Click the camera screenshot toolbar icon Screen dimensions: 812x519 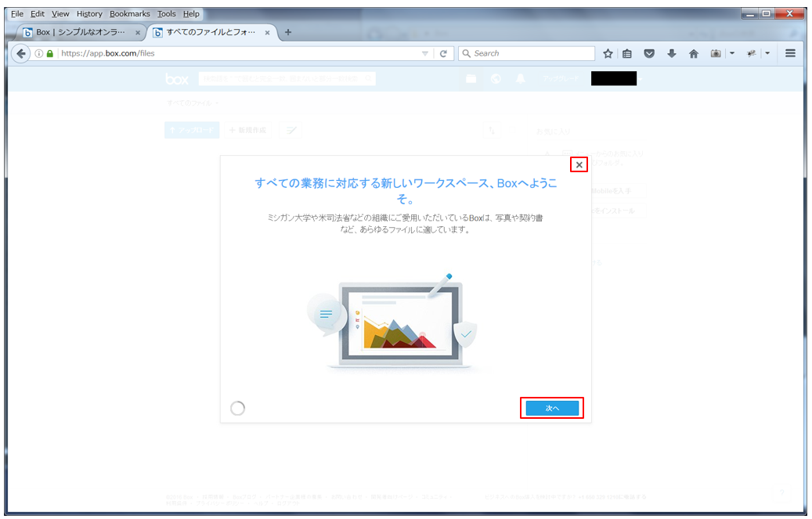(x=716, y=53)
